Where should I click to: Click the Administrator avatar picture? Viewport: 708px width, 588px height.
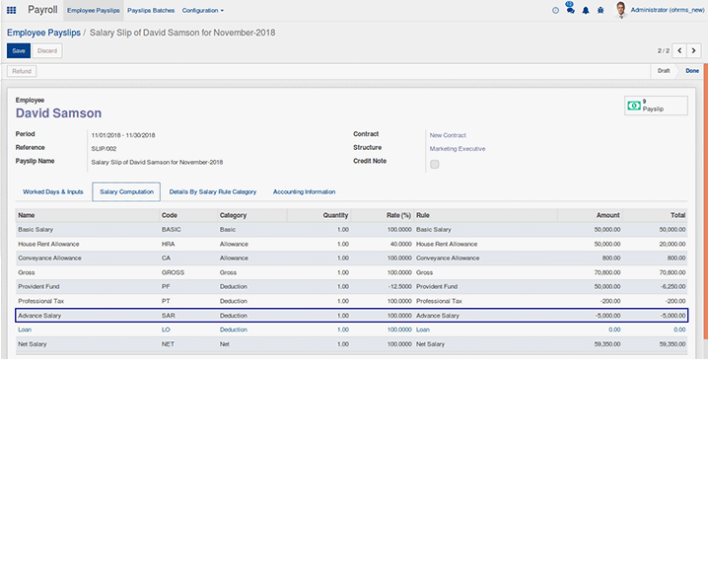(621, 10)
